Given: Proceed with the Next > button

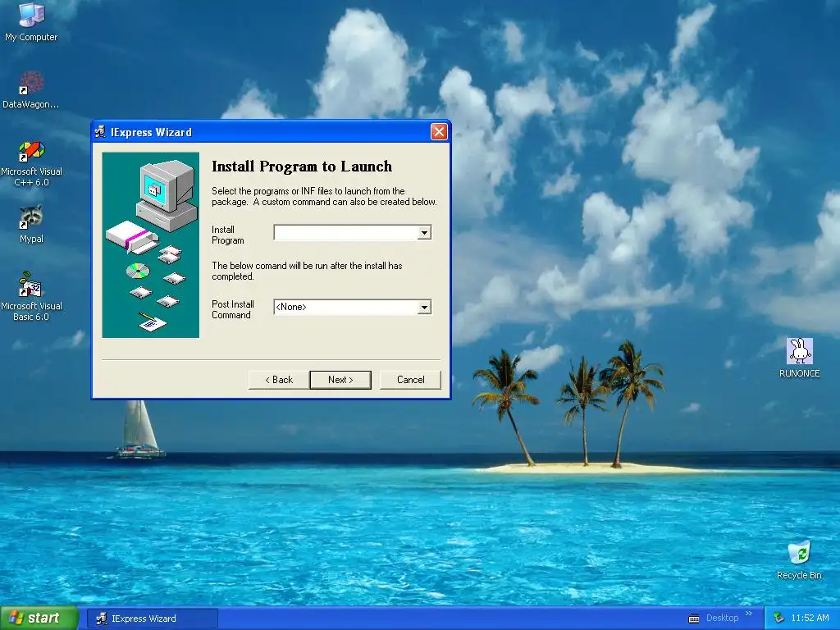Looking at the screenshot, I should pos(340,380).
